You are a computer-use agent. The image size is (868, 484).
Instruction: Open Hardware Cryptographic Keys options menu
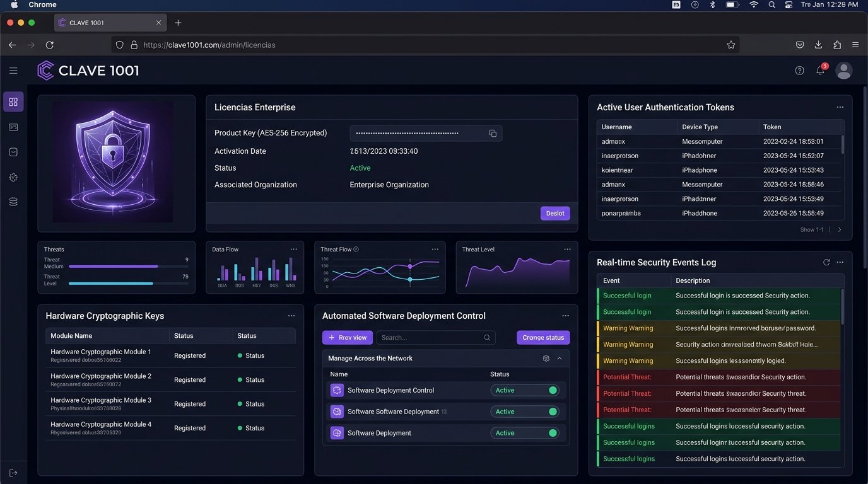(291, 316)
